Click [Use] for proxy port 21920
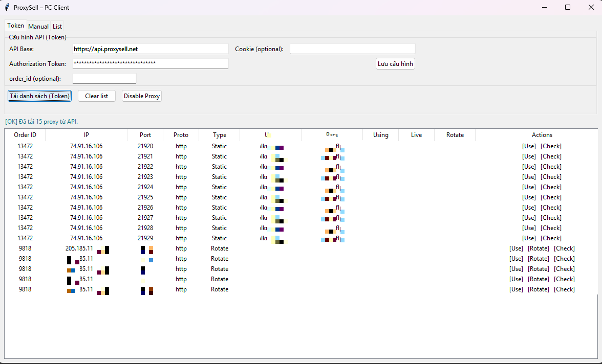602x364 pixels. 529,146
